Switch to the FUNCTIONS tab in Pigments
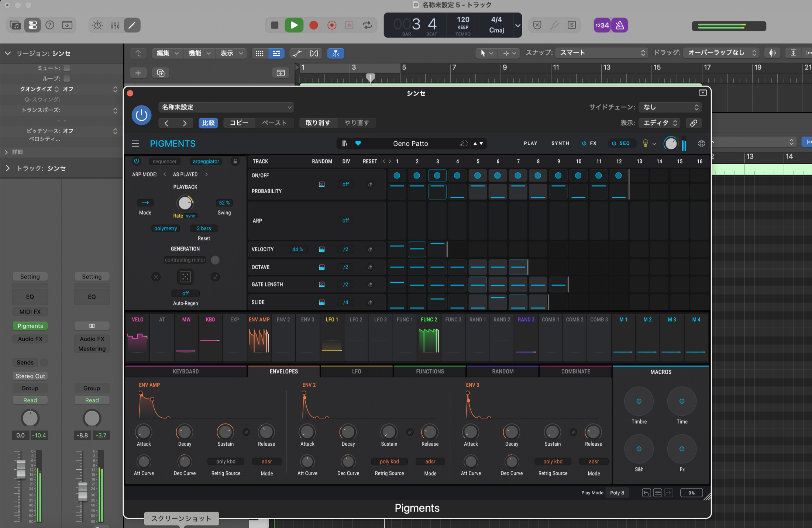Image resolution: width=812 pixels, height=528 pixels. pyautogui.click(x=430, y=372)
